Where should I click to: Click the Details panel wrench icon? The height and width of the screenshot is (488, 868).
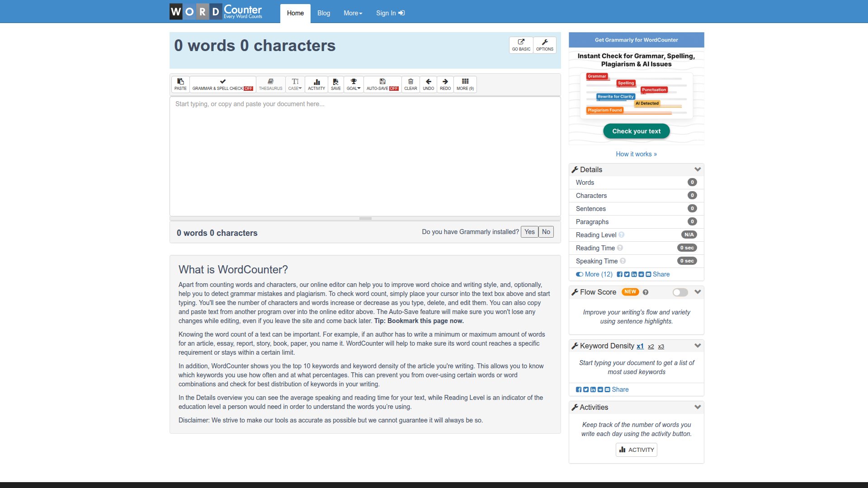575,170
